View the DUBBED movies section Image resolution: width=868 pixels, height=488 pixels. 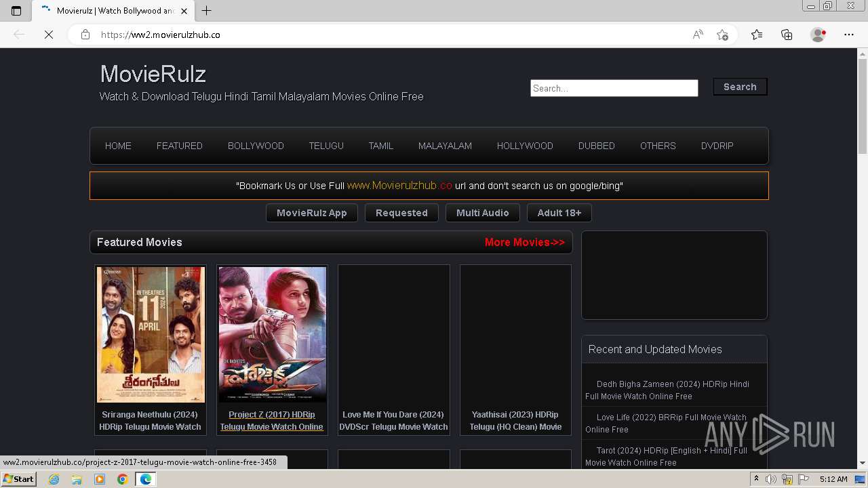click(x=597, y=146)
